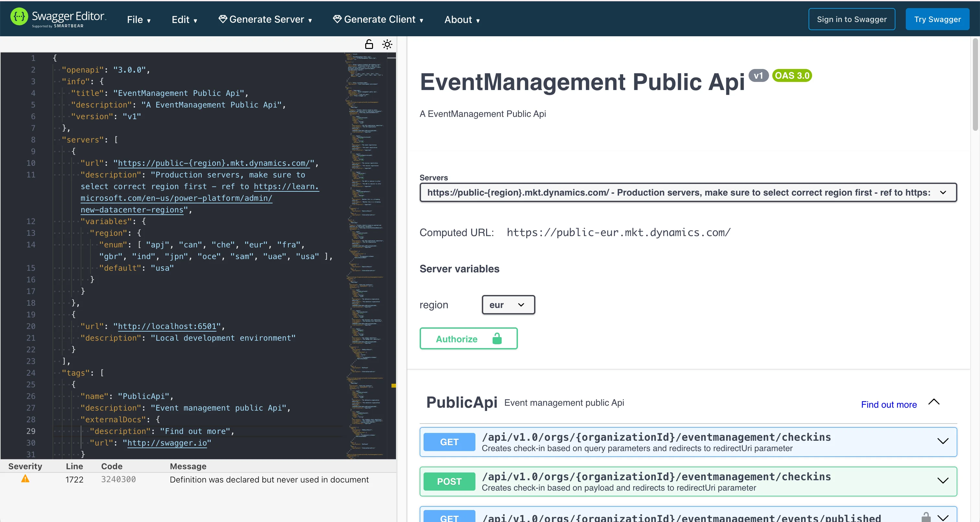This screenshot has height=522, width=980.
Task: Click the diamond icon beside Generate Client
Action: click(x=337, y=19)
